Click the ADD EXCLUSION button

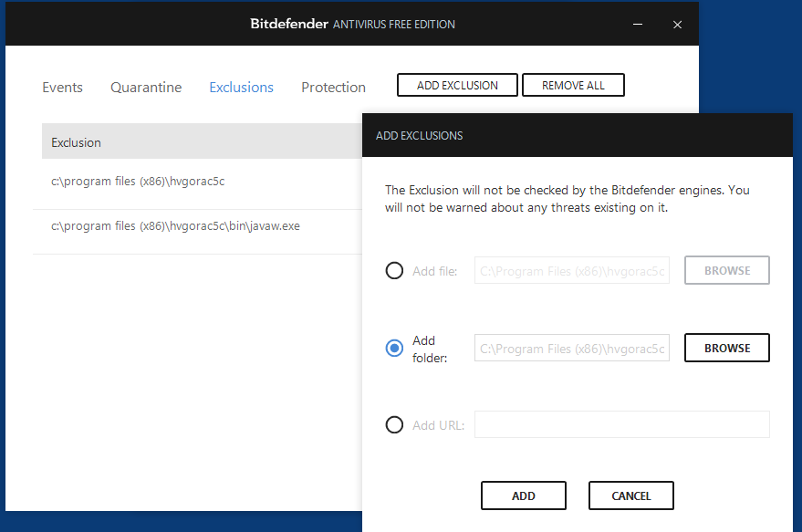click(457, 85)
